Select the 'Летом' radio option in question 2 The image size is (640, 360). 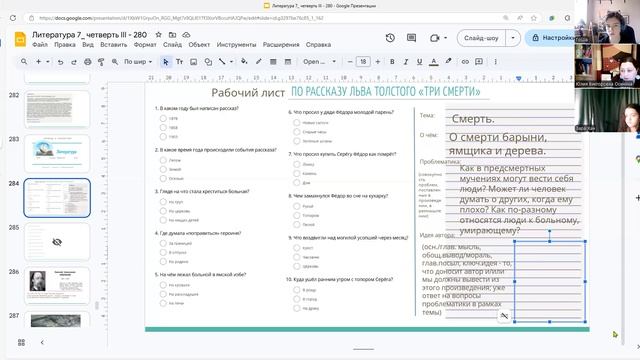click(x=163, y=160)
